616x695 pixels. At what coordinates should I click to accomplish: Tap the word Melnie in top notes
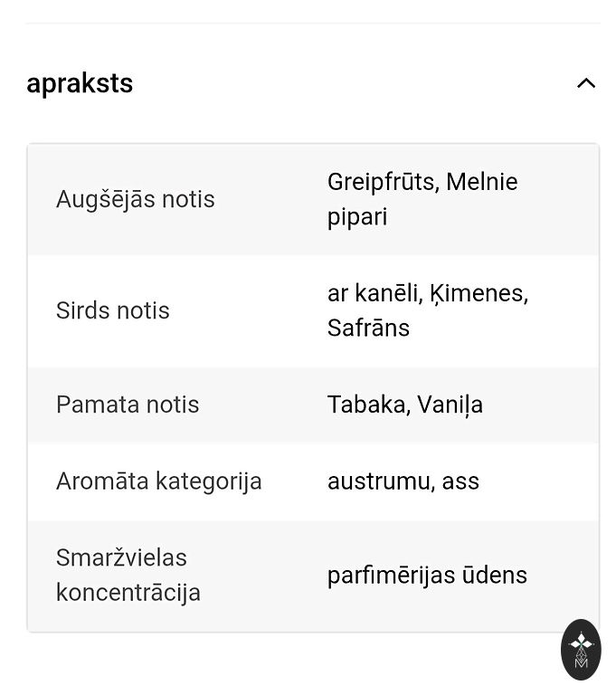tap(482, 182)
